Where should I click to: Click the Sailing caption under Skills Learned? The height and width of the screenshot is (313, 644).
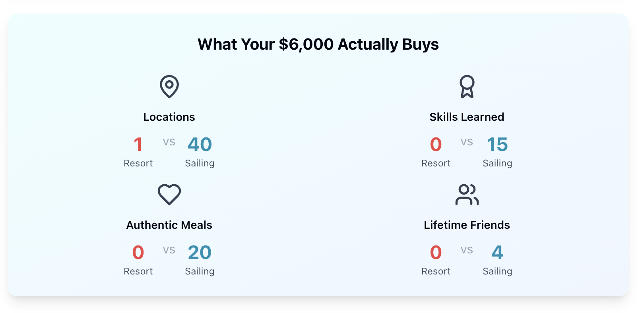click(x=497, y=163)
